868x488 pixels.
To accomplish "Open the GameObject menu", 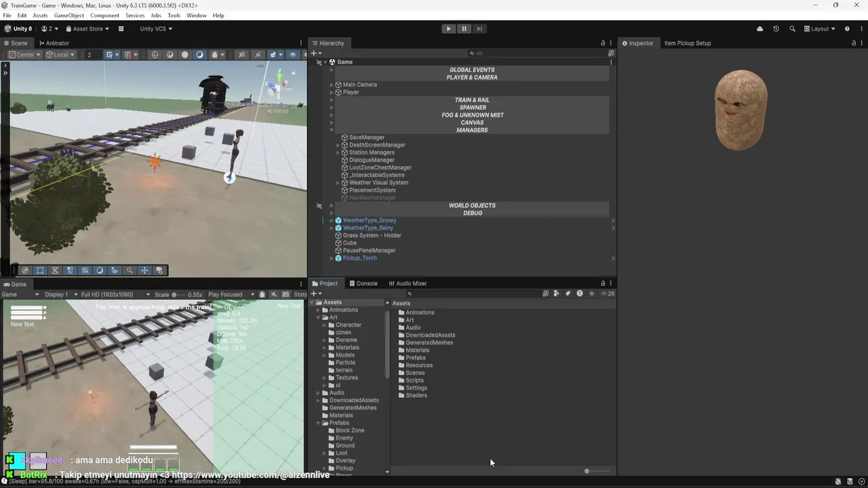I will [x=69, y=15].
